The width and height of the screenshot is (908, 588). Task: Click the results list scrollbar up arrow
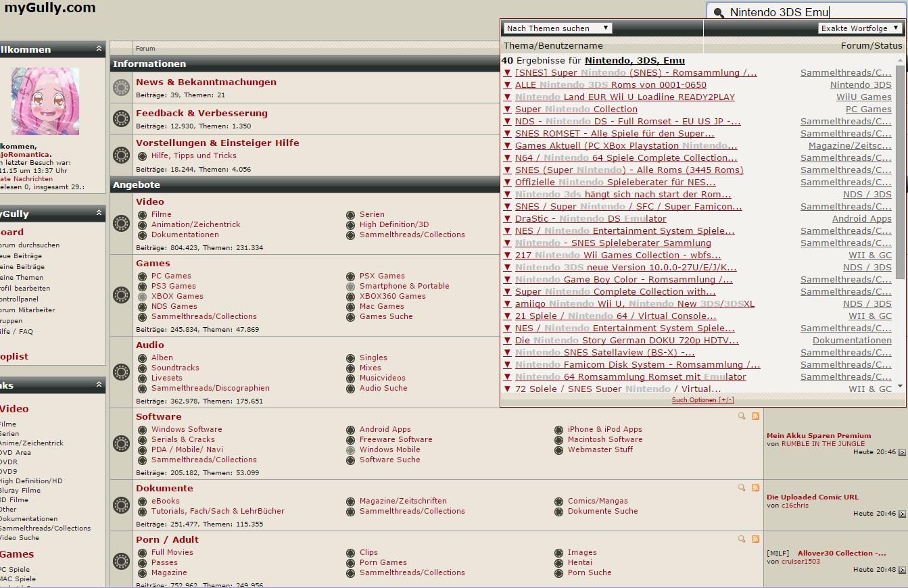click(900, 60)
